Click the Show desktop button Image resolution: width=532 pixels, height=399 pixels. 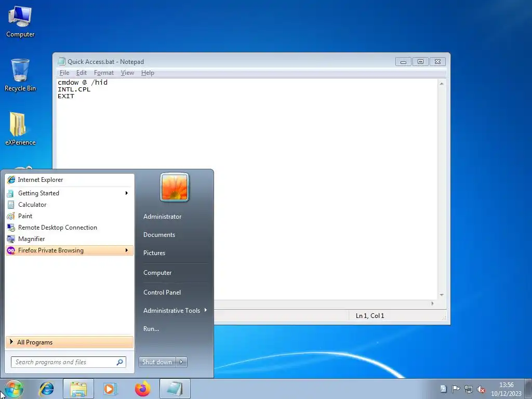click(528, 389)
